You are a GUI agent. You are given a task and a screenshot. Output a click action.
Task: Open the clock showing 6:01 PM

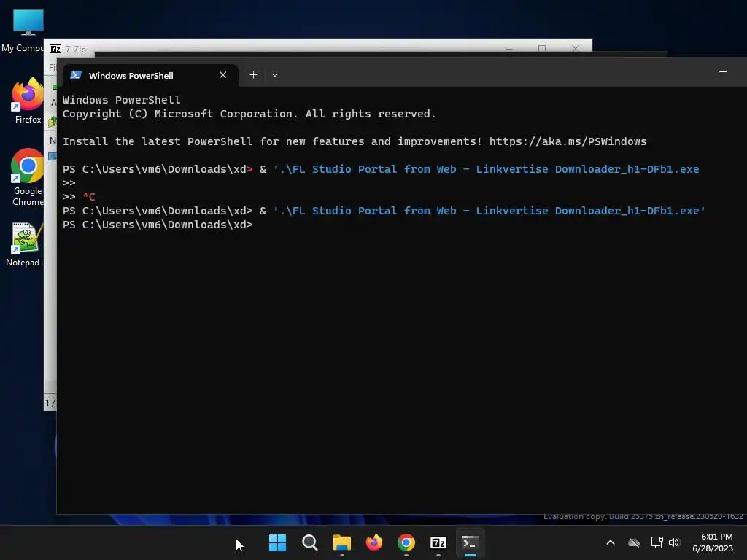[713, 542]
